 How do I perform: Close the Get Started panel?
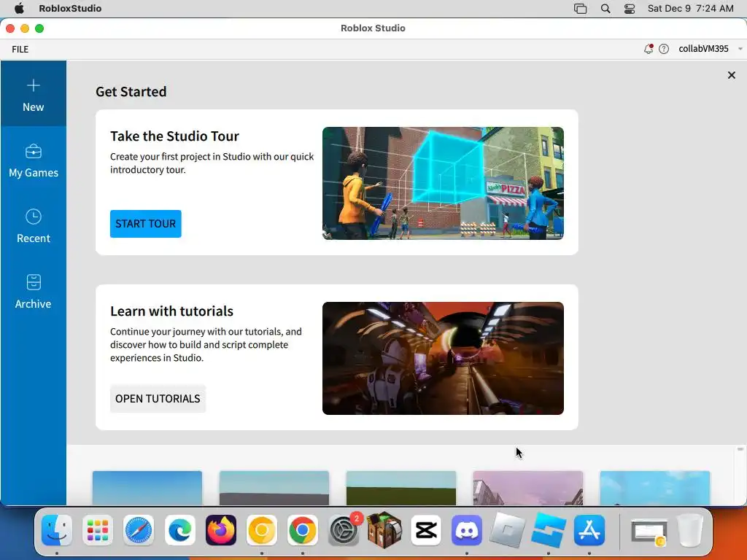tap(731, 75)
